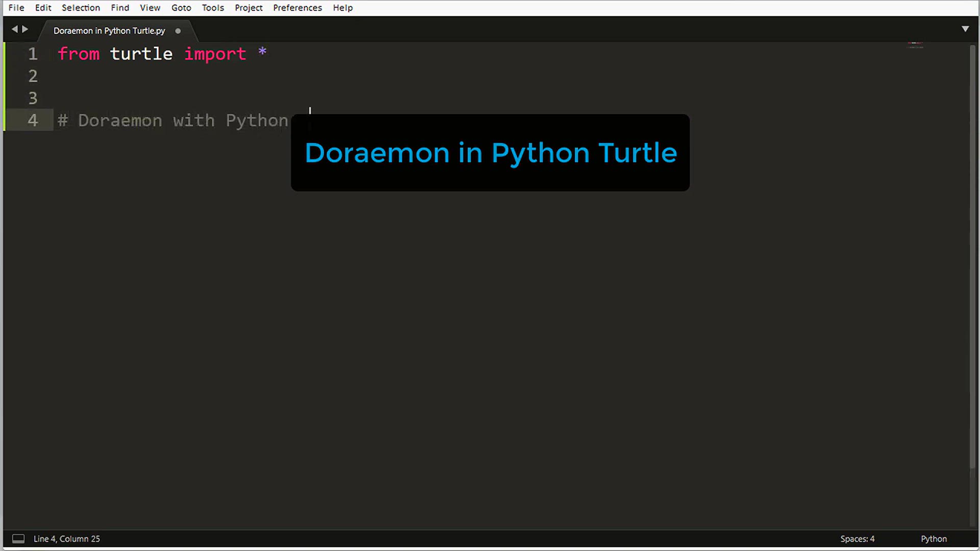Open the Edit menu
980x551 pixels.
tap(43, 8)
